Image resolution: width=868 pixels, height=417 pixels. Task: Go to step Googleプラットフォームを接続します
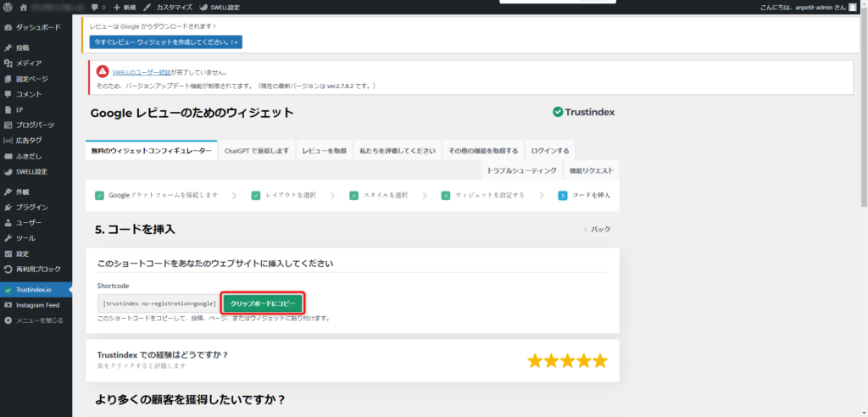pyautogui.click(x=157, y=196)
